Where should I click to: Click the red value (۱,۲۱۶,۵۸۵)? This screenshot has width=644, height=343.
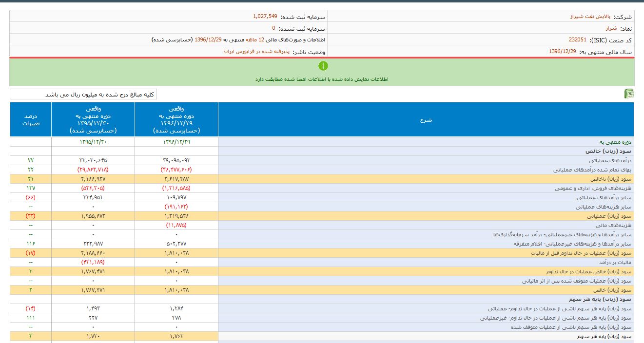pyautogui.click(x=176, y=188)
